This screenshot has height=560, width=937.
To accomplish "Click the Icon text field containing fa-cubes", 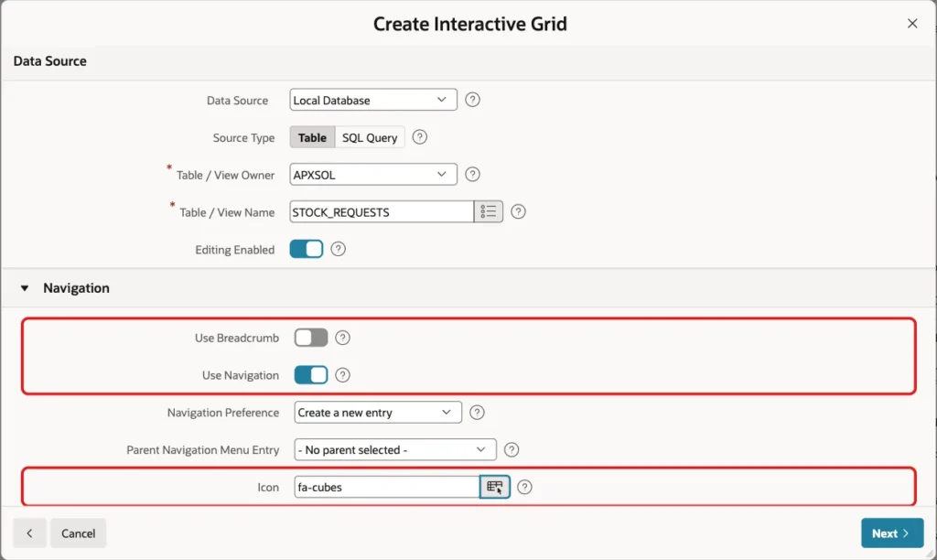I will [387, 487].
